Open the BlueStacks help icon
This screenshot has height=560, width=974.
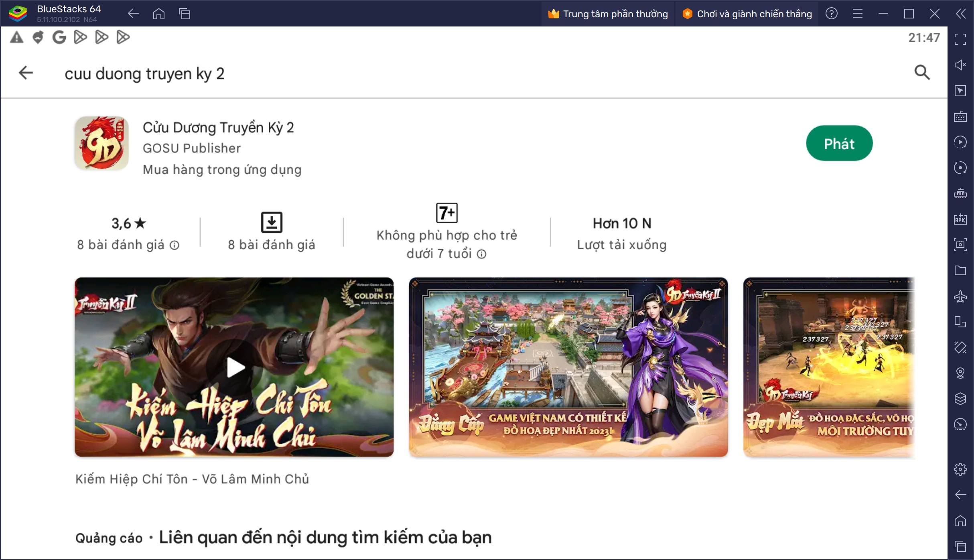pos(832,14)
